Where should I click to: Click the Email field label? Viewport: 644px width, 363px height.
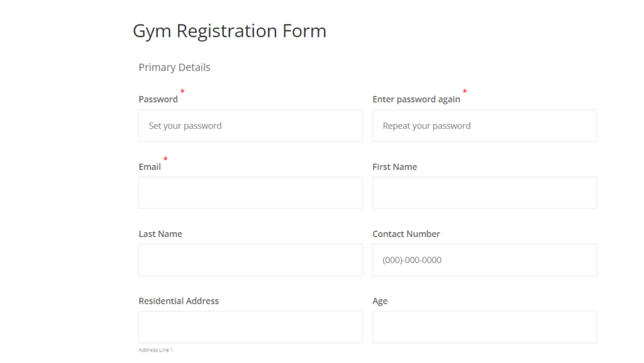pos(149,166)
